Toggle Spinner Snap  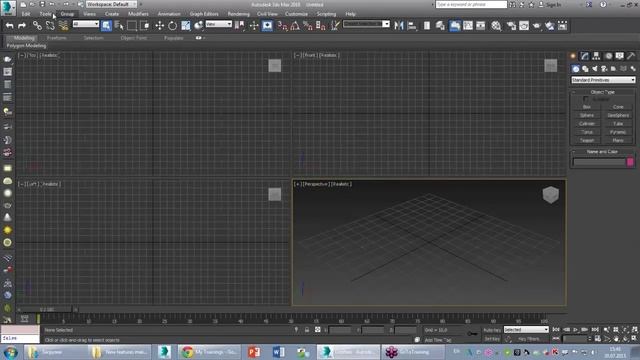(x=321, y=26)
